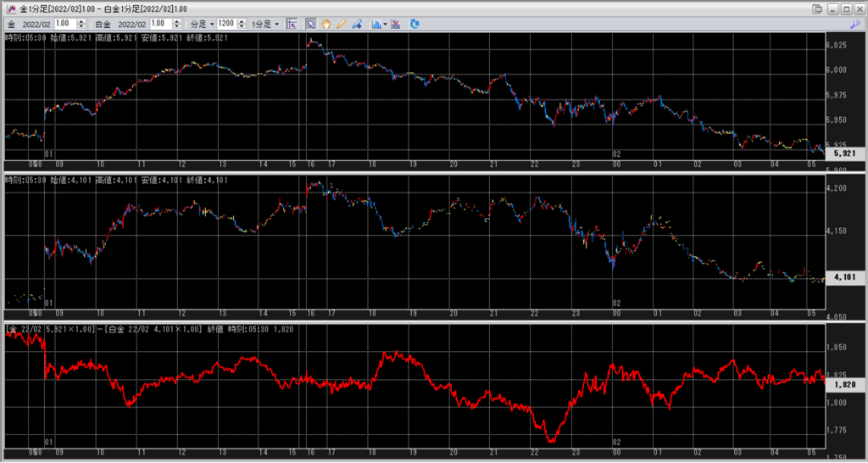
Task: Click the eraser tool to clear drawings
Action: click(357, 24)
